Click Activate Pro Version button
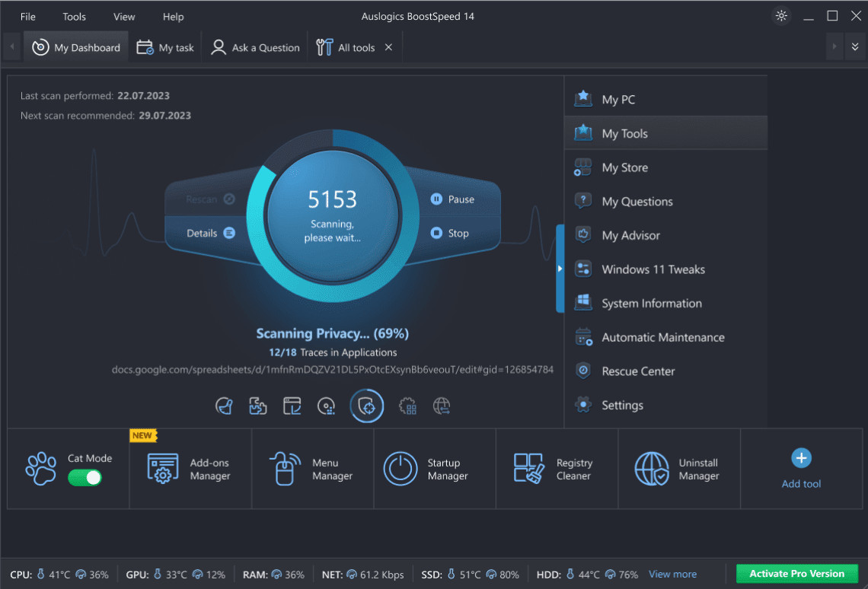This screenshot has height=589, width=868. (796, 574)
